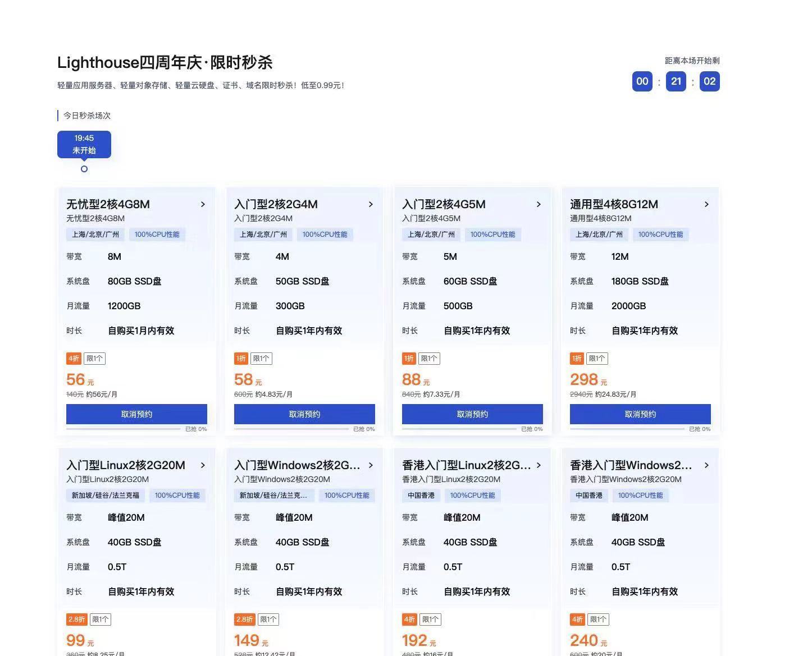This screenshot has width=812, height=656.
Task: Click 上海/北京/广州 region tag on 无忧型 card
Action: tap(95, 235)
